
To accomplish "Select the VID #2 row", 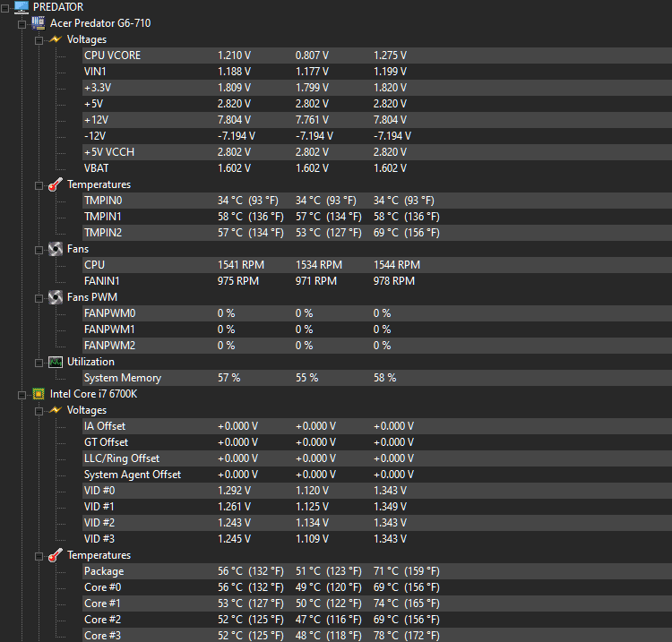I will (x=377, y=523).
